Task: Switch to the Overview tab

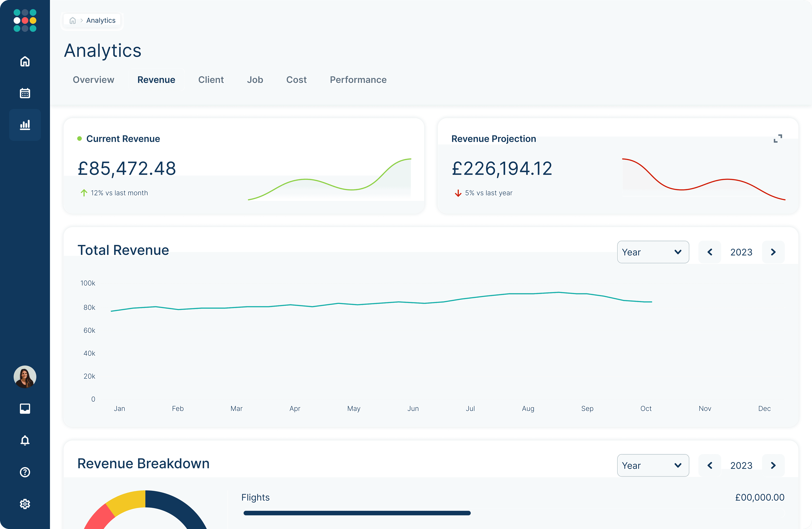Action: (x=94, y=79)
